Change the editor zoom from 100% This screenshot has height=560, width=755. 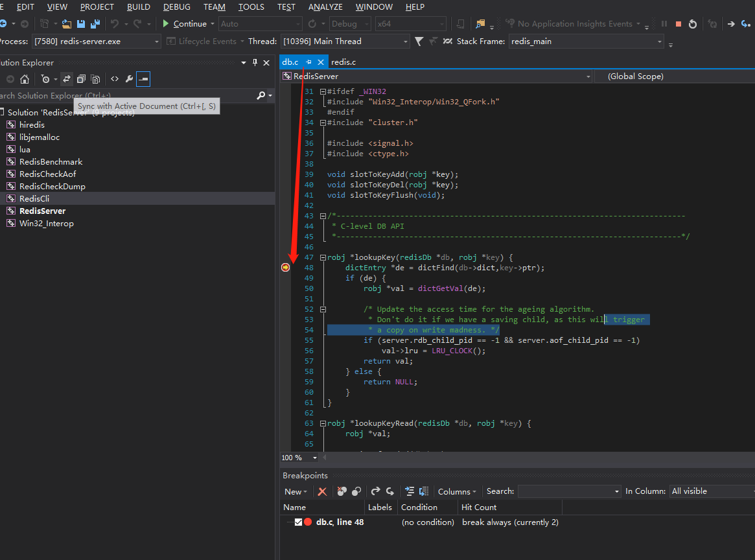(298, 458)
